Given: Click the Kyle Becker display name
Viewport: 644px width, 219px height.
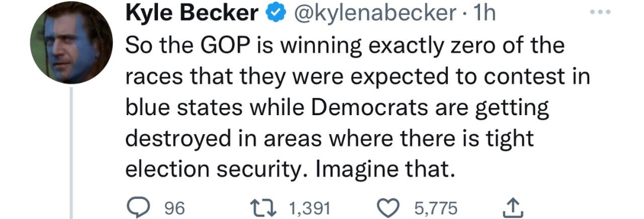Looking at the screenshot, I should pos(192,14).
